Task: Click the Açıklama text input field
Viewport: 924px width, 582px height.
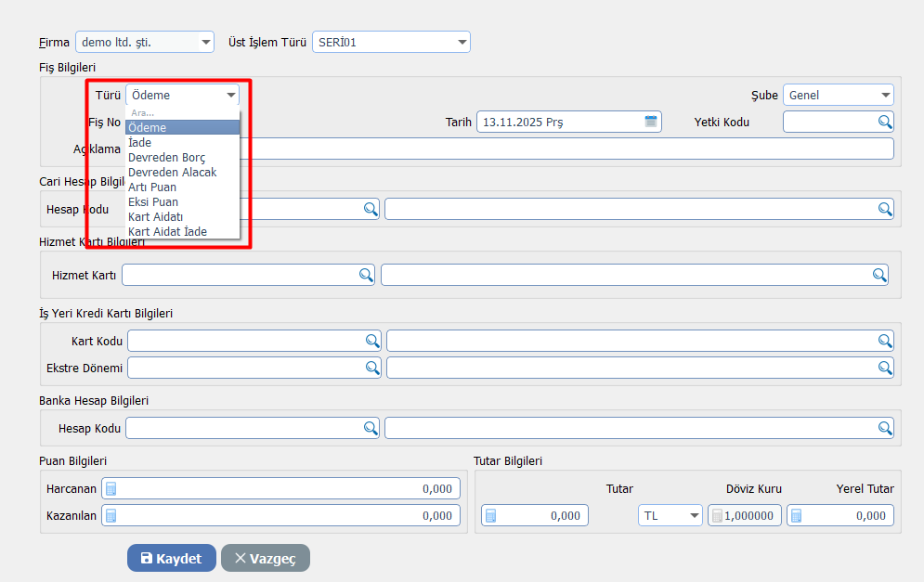Action: click(566, 149)
